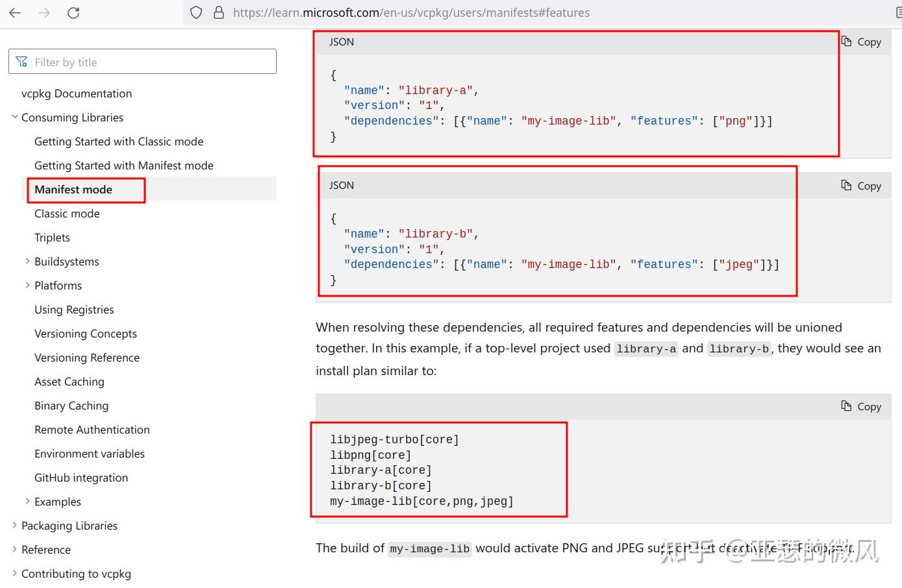Go to Binary Caching article
This screenshot has height=588, width=902.
tap(71, 406)
